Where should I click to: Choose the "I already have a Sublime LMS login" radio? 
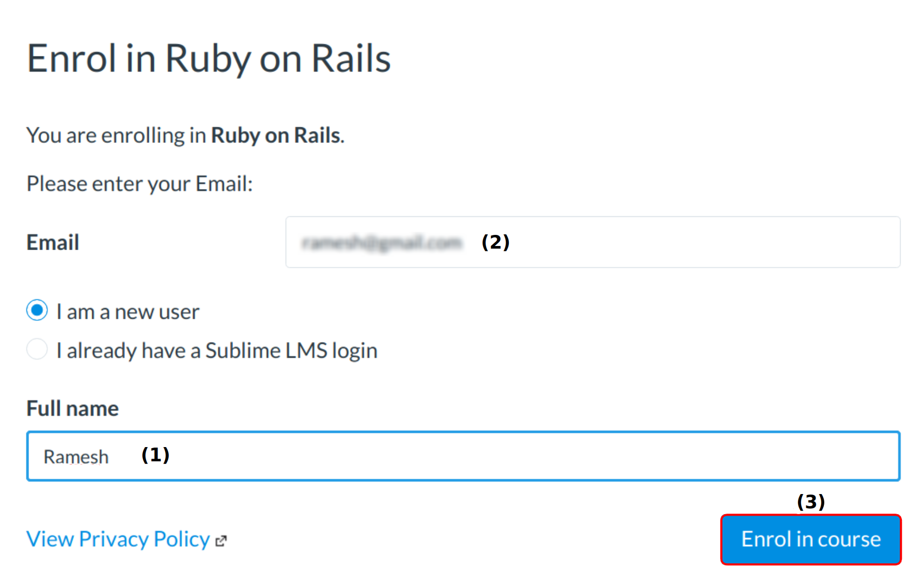coord(37,349)
